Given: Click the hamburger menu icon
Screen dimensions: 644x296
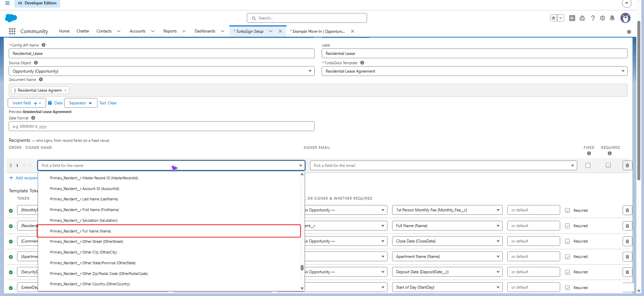Looking at the screenshot, I should (x=7, y=3).
